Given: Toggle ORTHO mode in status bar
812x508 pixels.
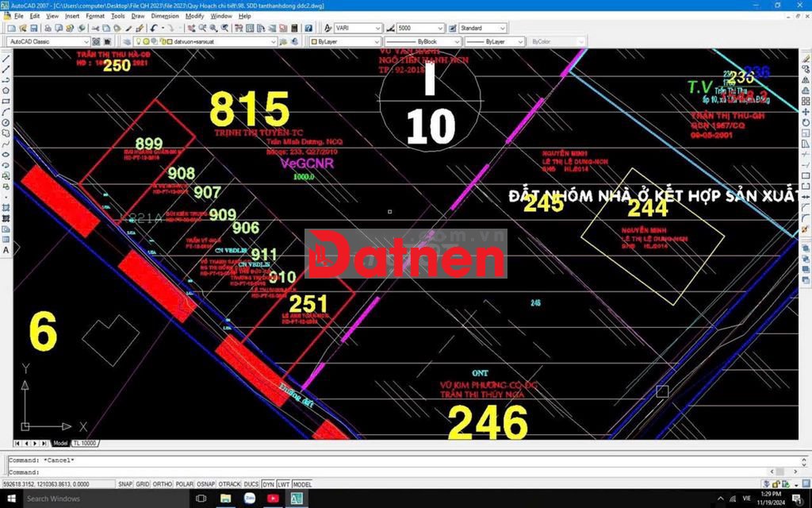Looking at the screenshot, I should 163,484.
